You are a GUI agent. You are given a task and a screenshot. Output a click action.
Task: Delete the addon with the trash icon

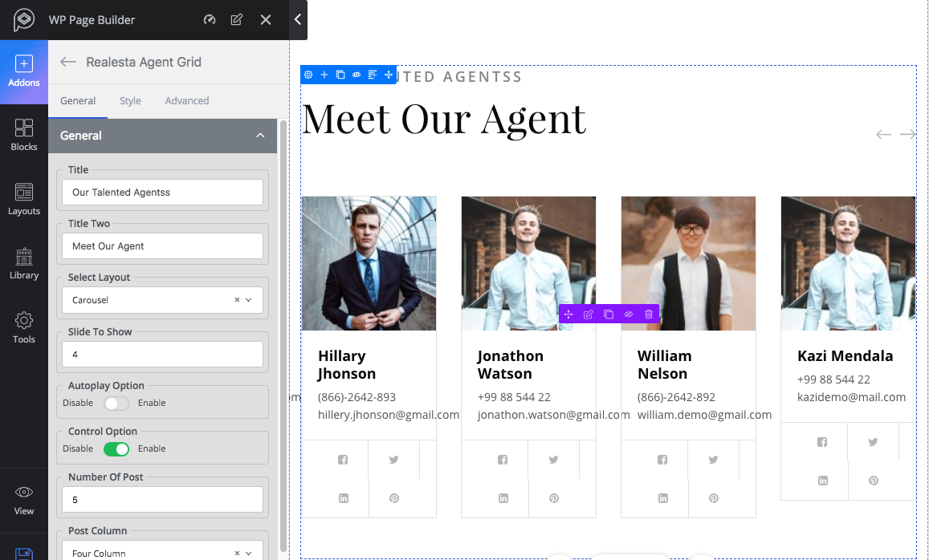649,314
